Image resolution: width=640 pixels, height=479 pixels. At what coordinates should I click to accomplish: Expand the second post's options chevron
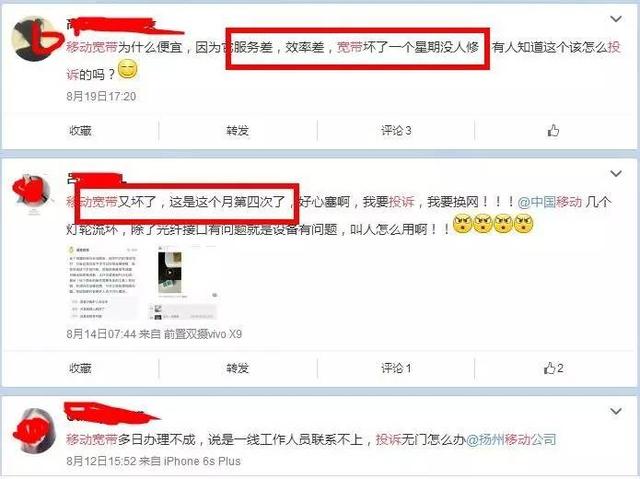616,173
